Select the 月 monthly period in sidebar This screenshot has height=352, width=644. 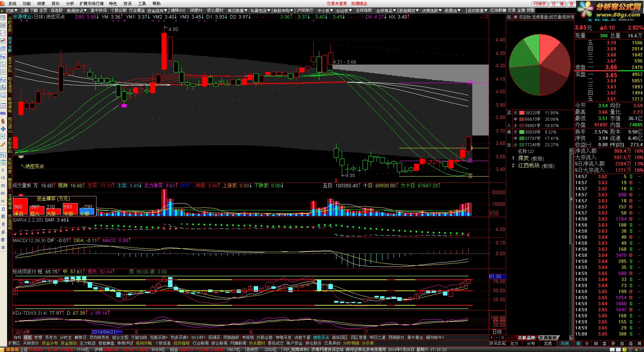coord(3,224)
